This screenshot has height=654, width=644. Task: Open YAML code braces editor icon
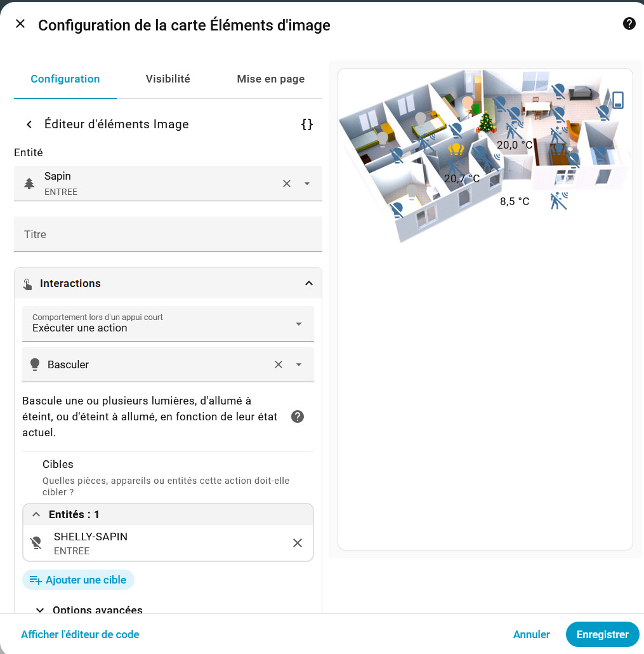point(307,124)
